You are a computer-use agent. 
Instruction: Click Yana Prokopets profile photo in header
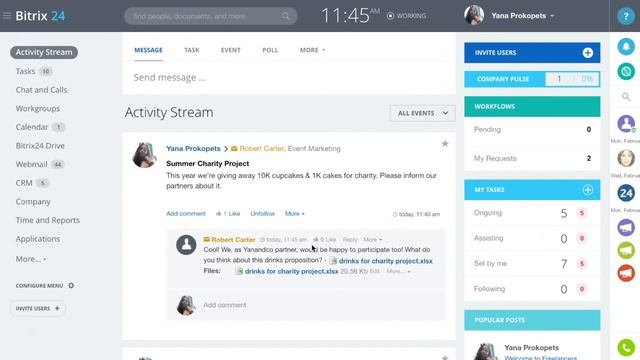pyautogui.click(x=474, y=16)
